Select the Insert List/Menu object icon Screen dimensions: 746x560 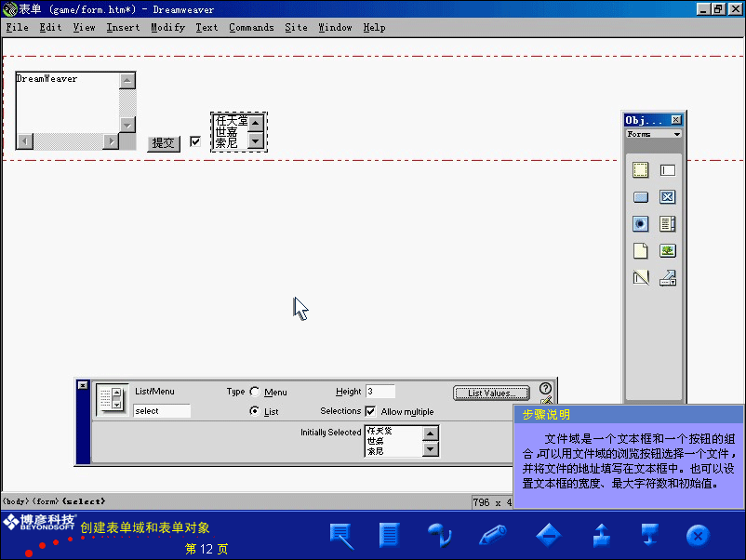pos(667,224)
